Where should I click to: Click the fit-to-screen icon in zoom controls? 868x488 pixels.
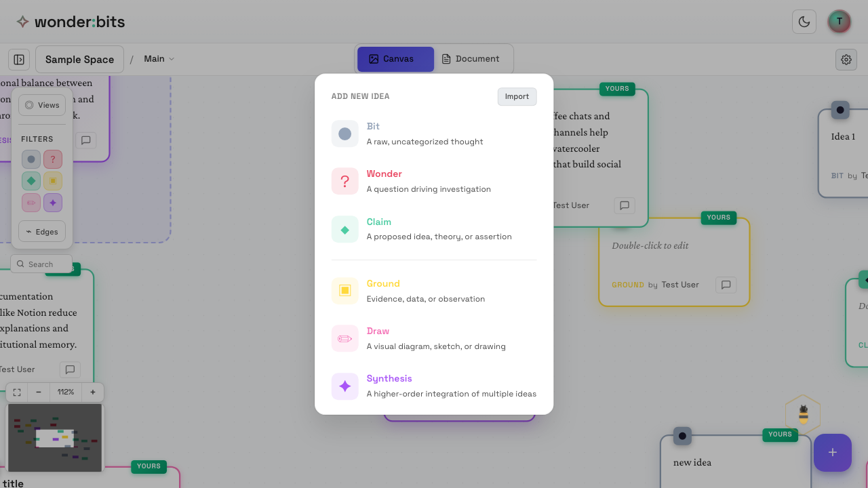tap(16, 392)
